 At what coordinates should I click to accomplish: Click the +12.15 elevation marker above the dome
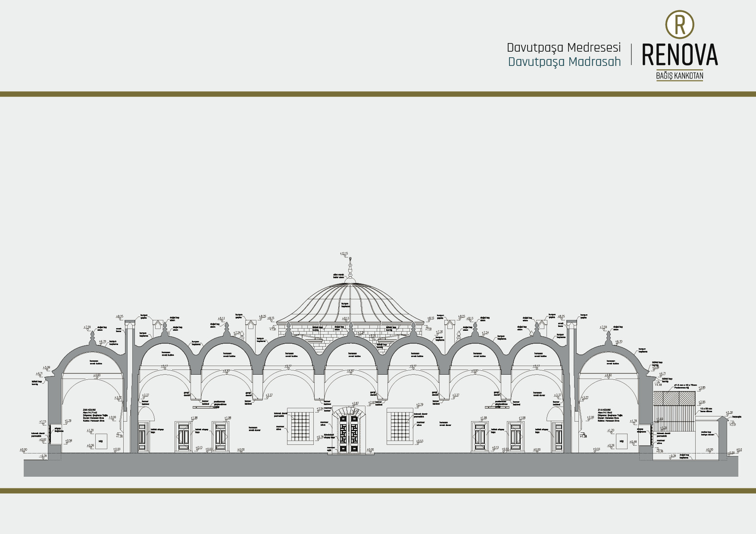(344, 254)
